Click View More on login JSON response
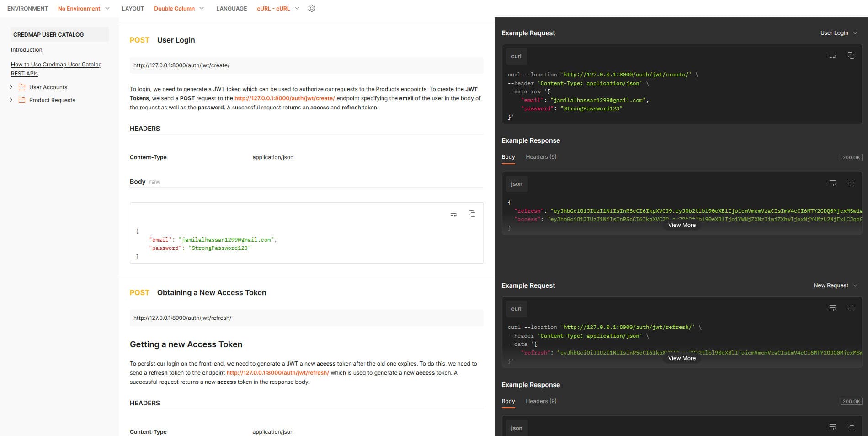This screenshot has width=868, height=436. [682, 225]
